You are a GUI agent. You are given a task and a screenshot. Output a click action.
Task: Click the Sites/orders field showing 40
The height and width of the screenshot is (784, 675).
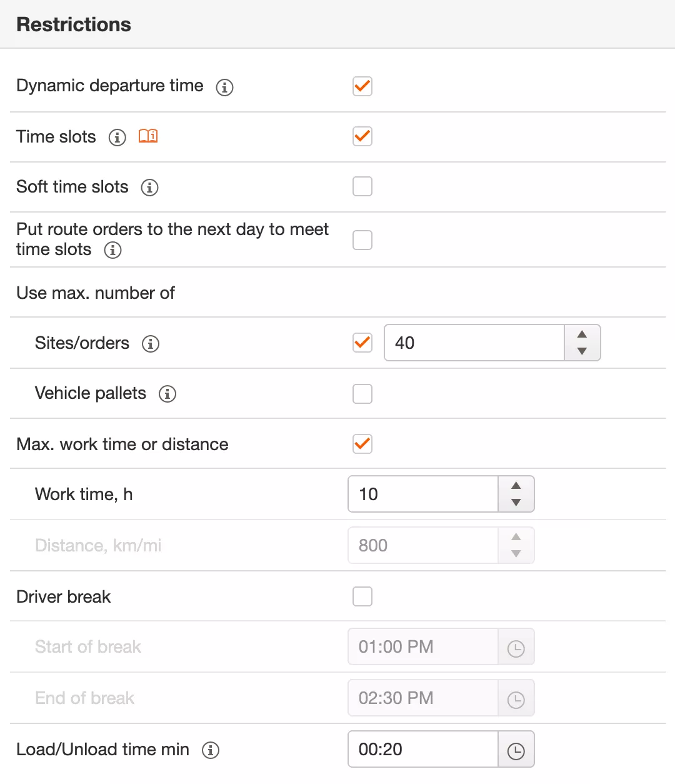pos(474,343)
